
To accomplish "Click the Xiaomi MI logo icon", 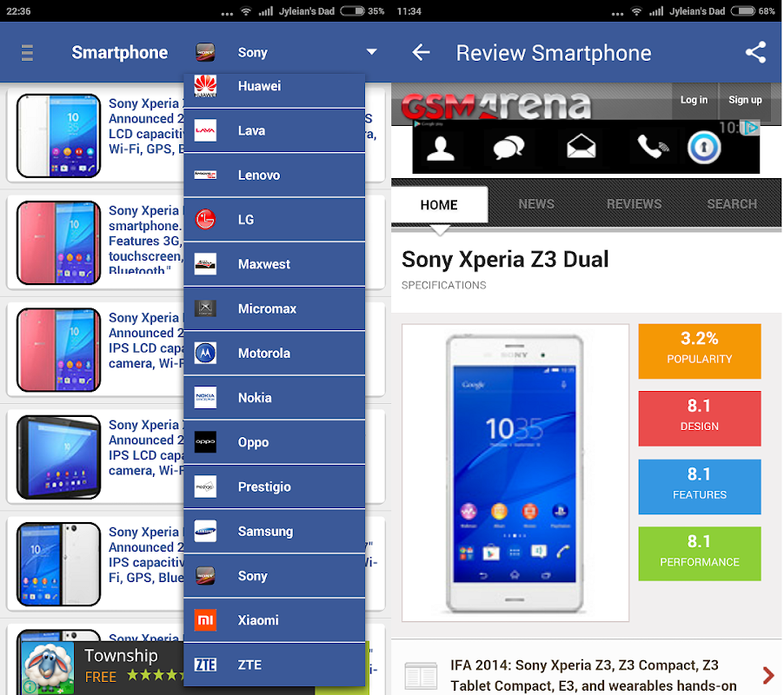I will (205, 620).
